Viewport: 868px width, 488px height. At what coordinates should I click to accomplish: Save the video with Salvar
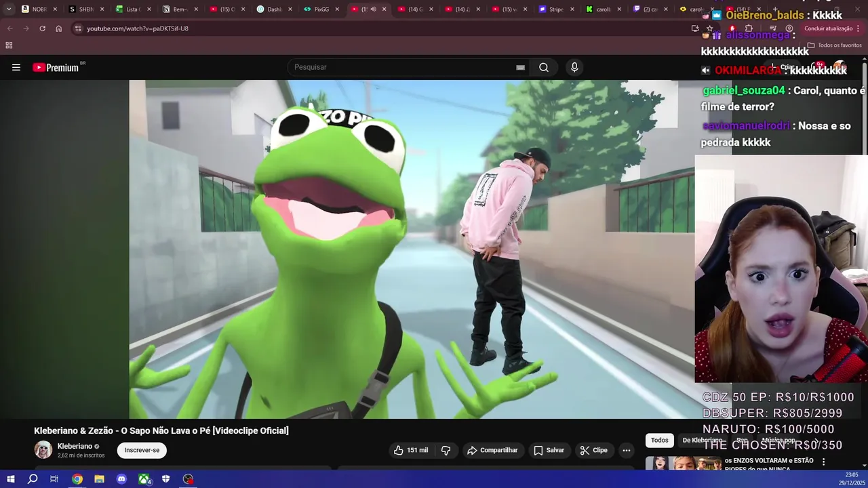pyautogui.click(x=549, y=450)
